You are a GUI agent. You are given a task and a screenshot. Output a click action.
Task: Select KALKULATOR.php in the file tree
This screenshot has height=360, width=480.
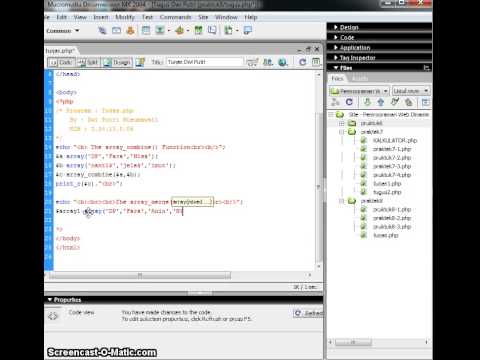tap(395, 140)
